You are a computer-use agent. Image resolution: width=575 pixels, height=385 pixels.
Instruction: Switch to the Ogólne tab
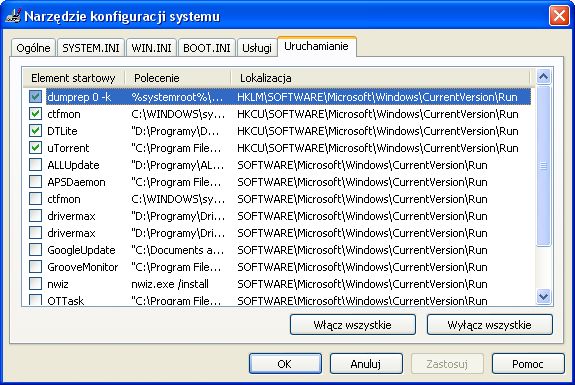(x=33, y=48)
